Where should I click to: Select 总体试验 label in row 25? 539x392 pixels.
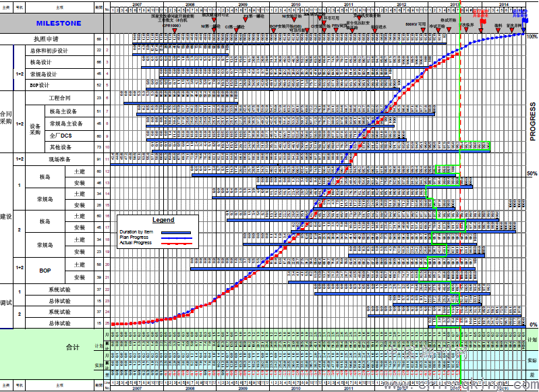point(59,323)
